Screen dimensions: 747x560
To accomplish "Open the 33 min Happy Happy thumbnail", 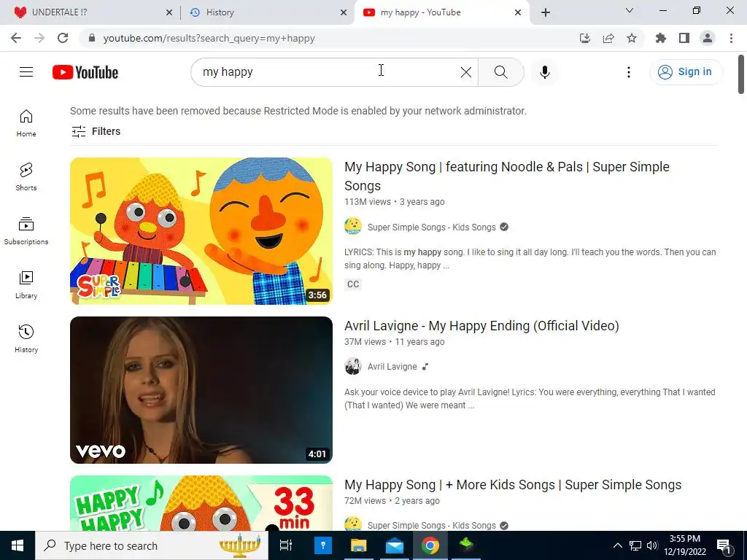I will click(x=201, y=503).
